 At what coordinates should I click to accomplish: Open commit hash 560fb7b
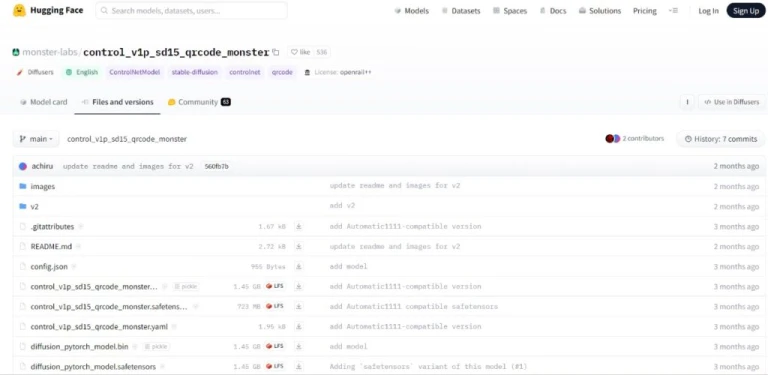216,166
